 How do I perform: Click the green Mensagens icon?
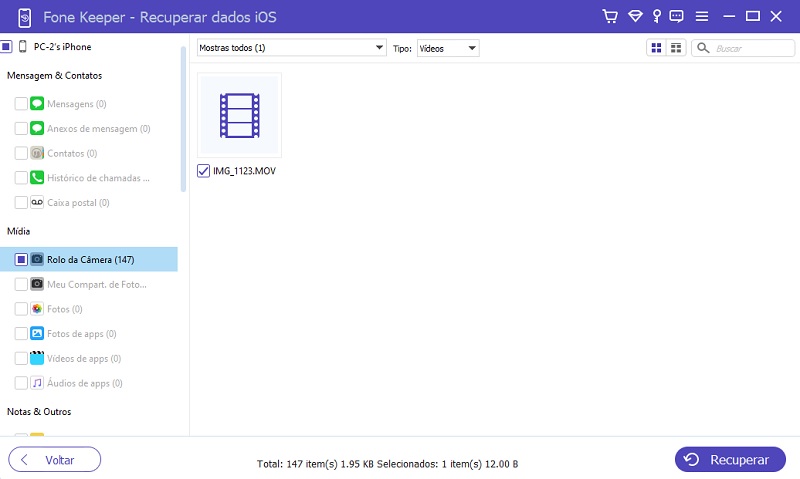[x=37, y=104]
